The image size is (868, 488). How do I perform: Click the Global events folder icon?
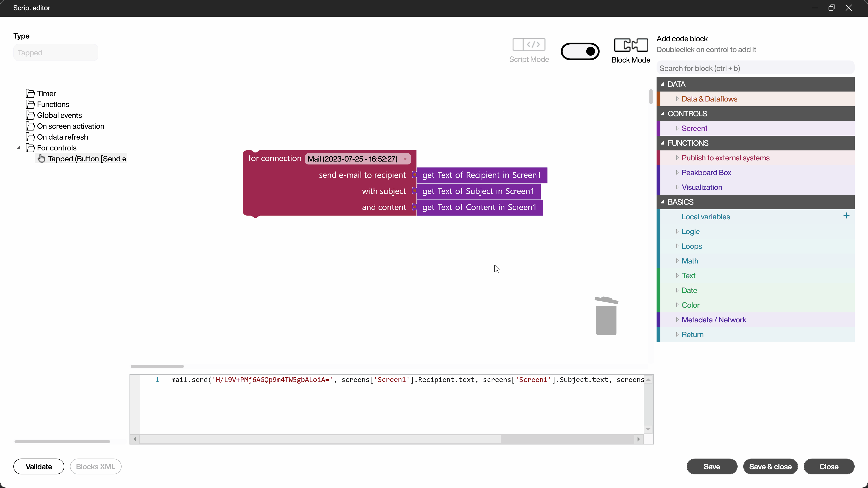click(x=30, y=115)
